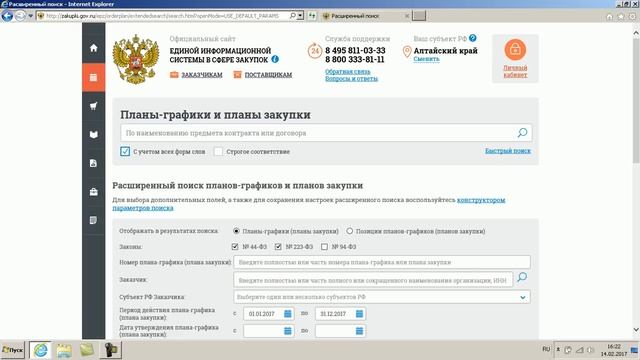Image resolution: width=640 pixels, height=360 pixels.
Task: Click the volume icon in the system tray
Action: 590,350
